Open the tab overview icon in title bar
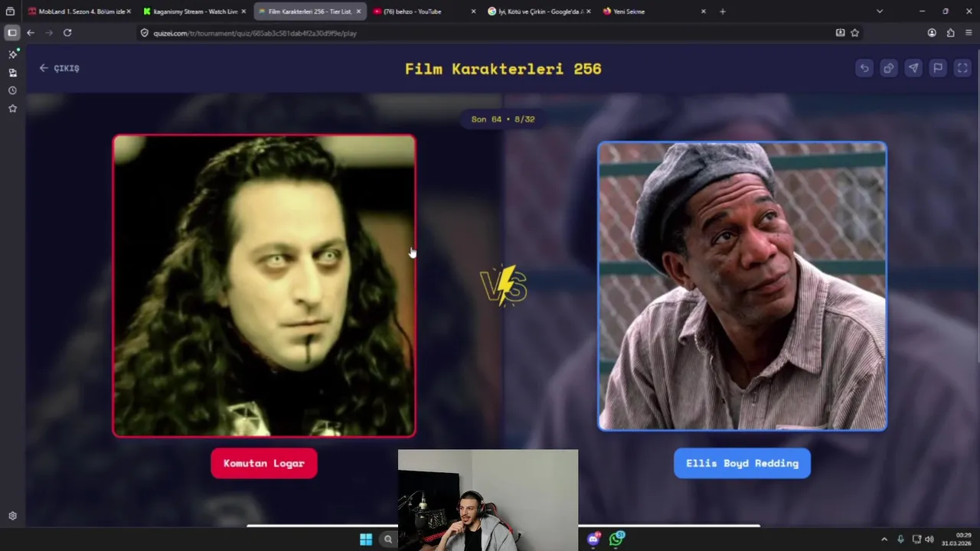 [x=10, y=11]
